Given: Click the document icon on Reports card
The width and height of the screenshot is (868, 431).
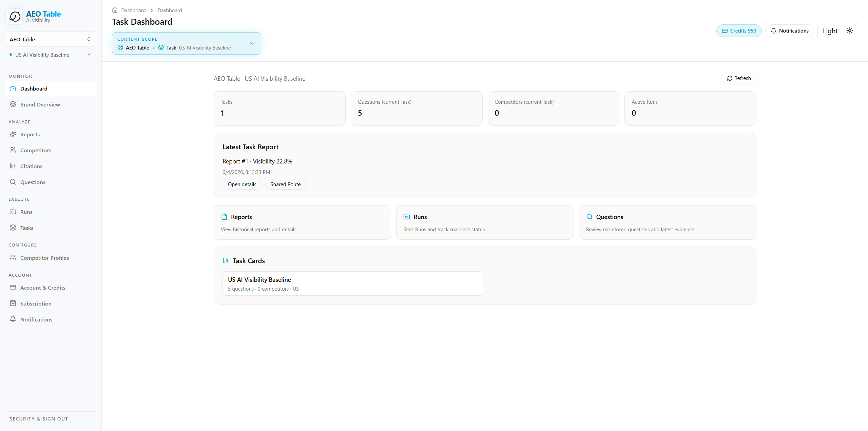Looking at the screenshot, I should point(224,217).
